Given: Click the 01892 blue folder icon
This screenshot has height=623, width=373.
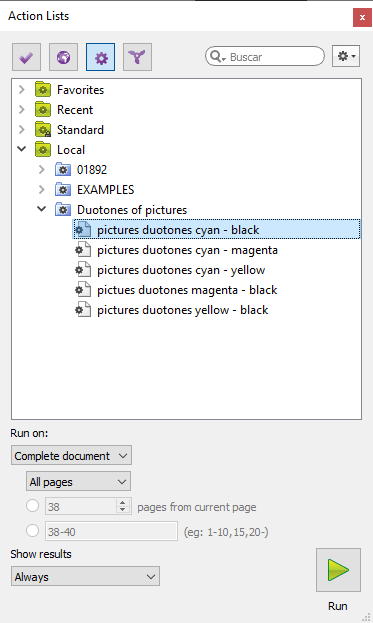Looking at the screenshot, I should tap(63, 169).
